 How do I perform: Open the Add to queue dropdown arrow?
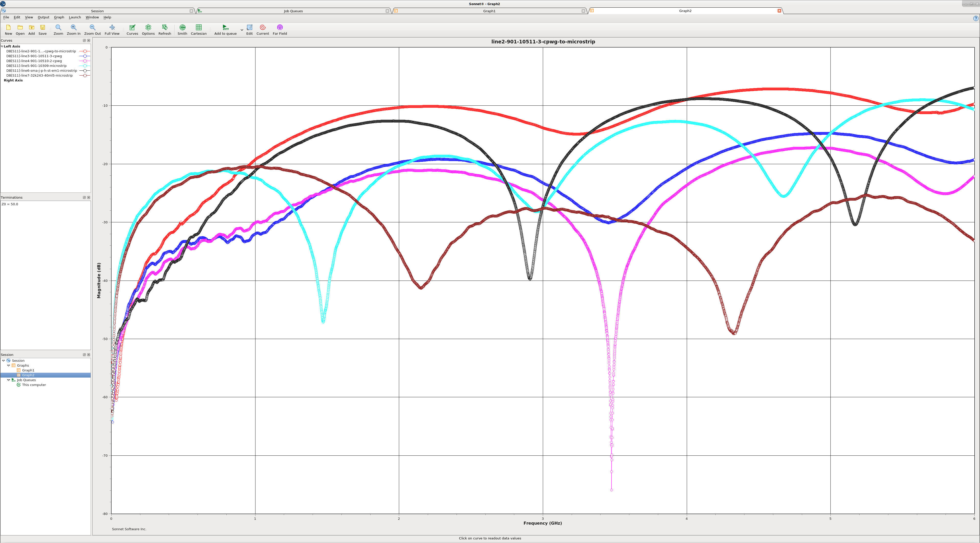point(242,30)
